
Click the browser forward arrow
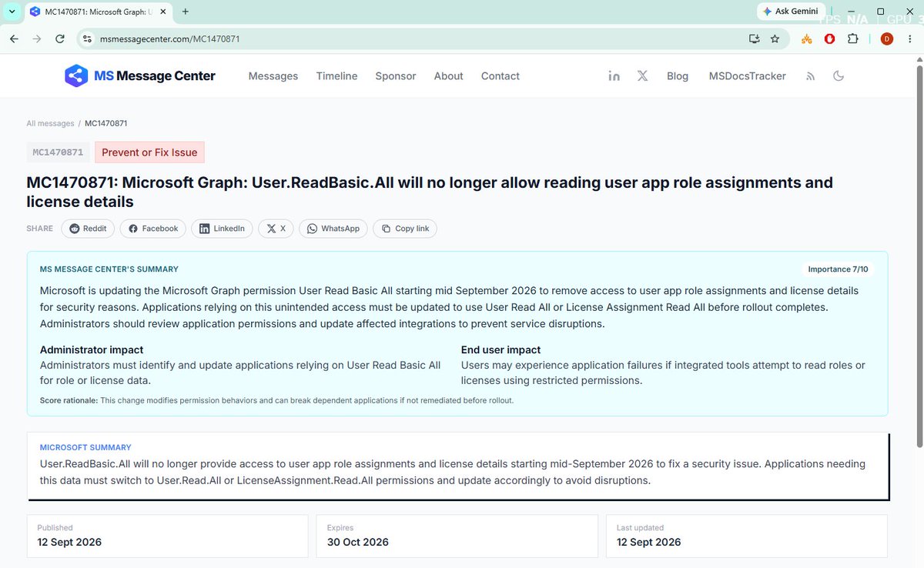tap(37, 38)
